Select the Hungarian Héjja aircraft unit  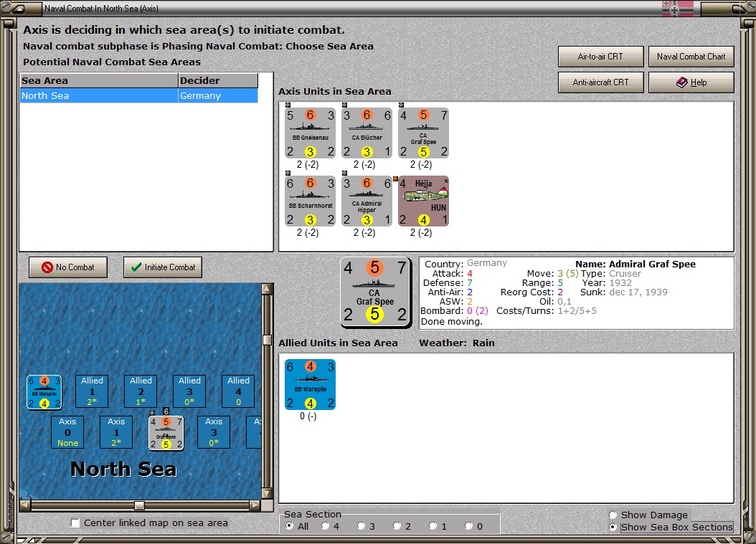click(423, 201)
